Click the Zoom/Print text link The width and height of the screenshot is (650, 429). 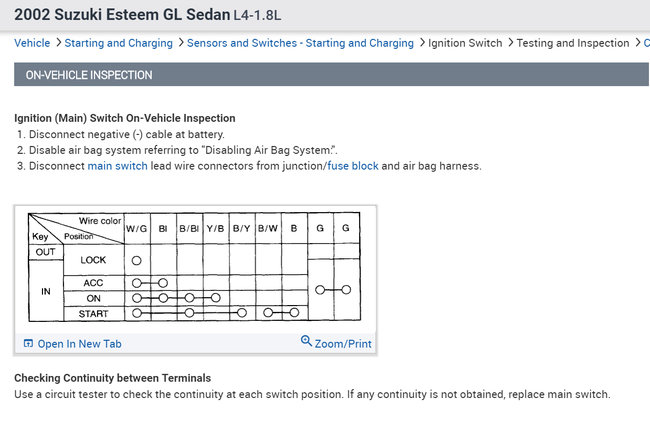[343, 344]
